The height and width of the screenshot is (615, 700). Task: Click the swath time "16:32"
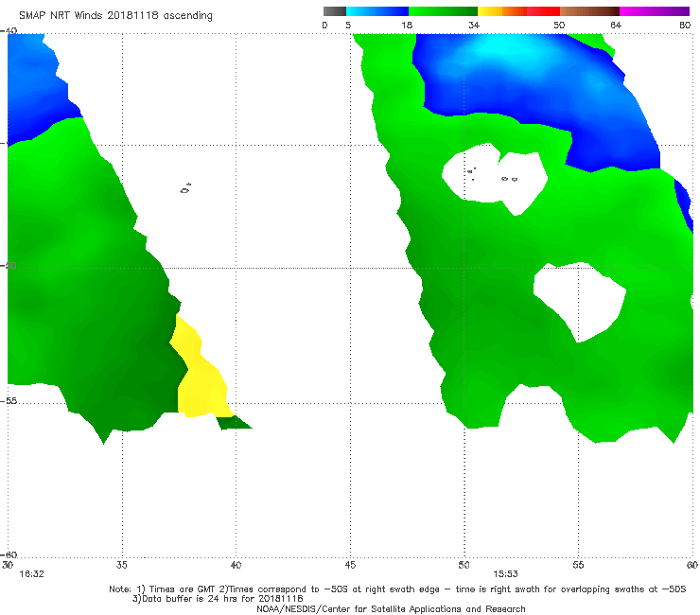pos(31,574)
